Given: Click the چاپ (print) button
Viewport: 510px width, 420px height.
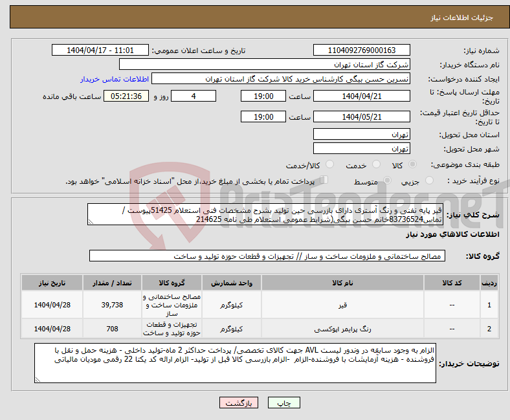Looking at the screenshot, I should click(283, 403).
